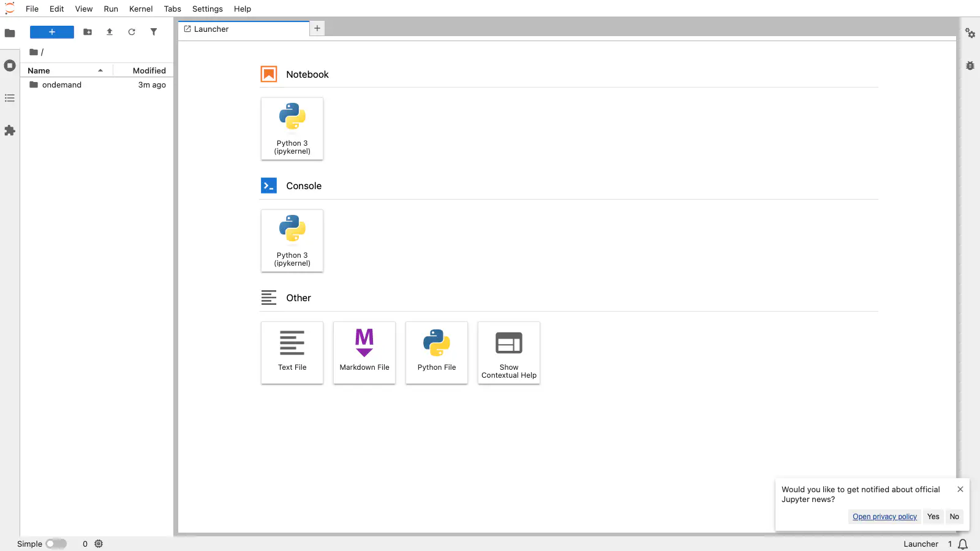Open privacy policy link

(x=884, y=517)
